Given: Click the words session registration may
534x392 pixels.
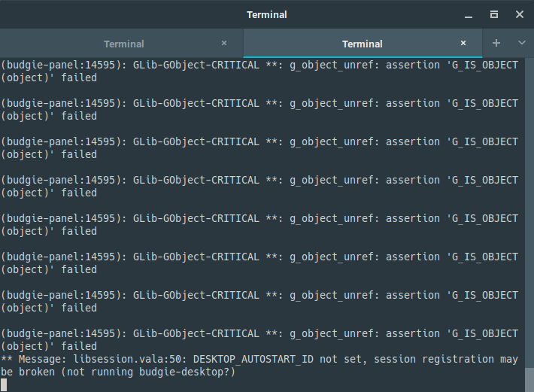Looking at the screenshot, I should click(446, 359).
